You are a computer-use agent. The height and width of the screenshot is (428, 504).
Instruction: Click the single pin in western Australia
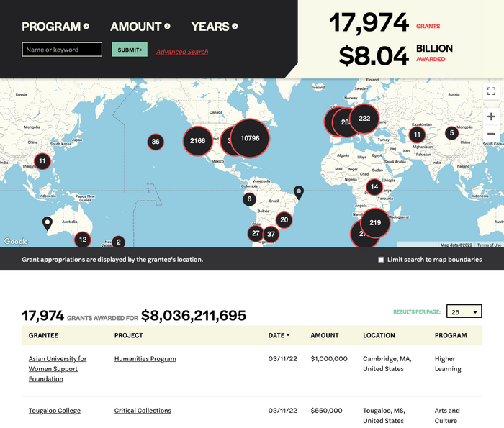48,224
